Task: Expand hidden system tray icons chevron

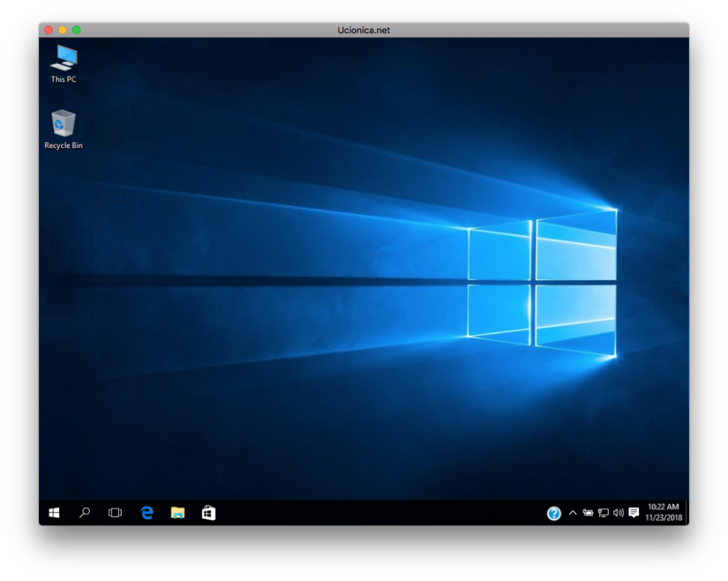Action: pos(572,513)
